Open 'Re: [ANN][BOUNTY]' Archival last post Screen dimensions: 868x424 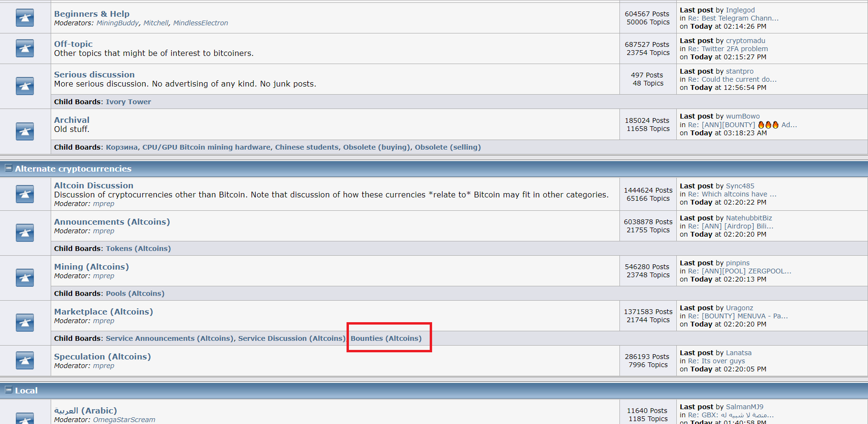(x=742, y=125)
